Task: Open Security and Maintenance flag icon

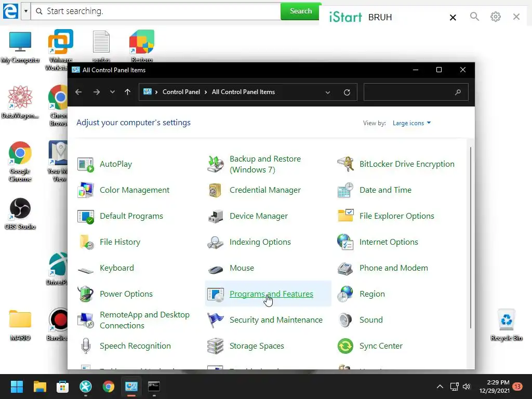Action: pos(216,320)
